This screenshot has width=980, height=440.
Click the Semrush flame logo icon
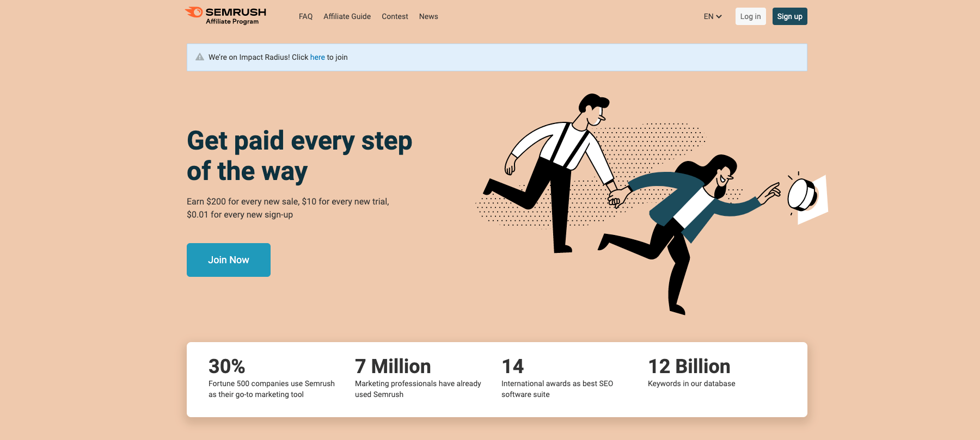coord(194,12)
